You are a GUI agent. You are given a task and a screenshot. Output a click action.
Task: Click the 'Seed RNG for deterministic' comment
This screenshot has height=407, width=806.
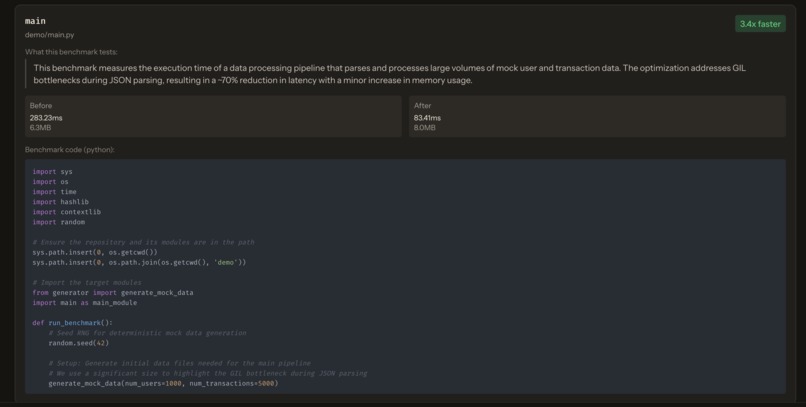(148, 333)
